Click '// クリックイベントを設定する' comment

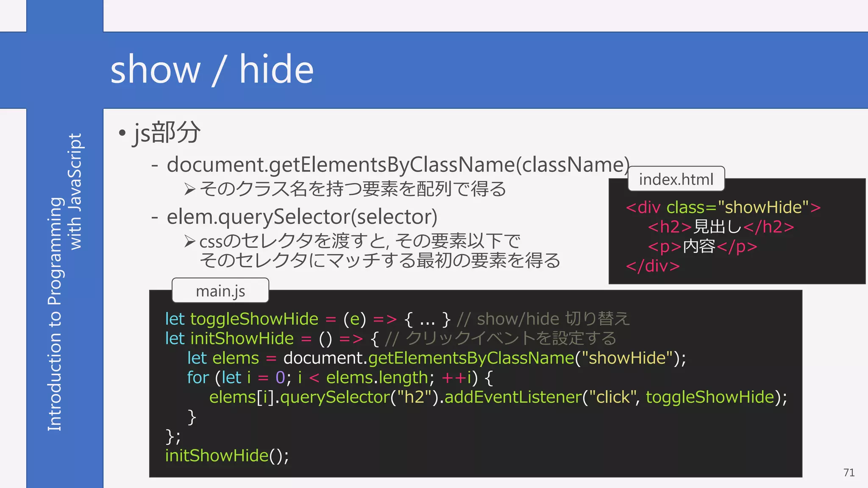pos(501,338)
